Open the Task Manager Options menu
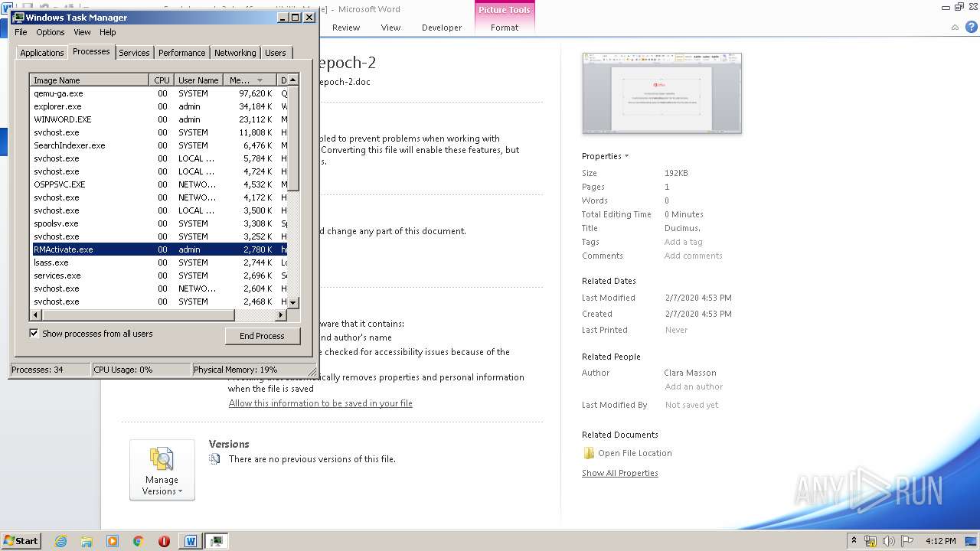 51,32
